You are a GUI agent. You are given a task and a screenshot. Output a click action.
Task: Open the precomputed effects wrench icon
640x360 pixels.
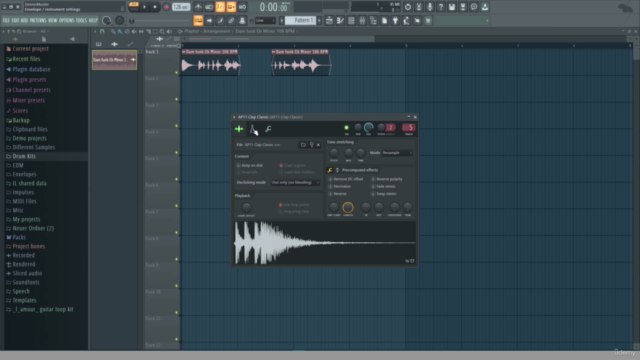pos(330,170)
